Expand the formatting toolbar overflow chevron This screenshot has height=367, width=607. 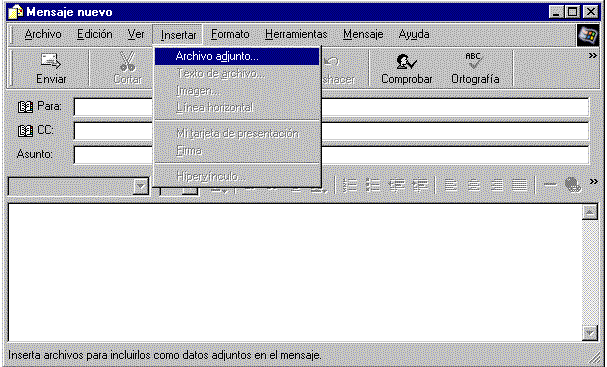pos(593,181)
